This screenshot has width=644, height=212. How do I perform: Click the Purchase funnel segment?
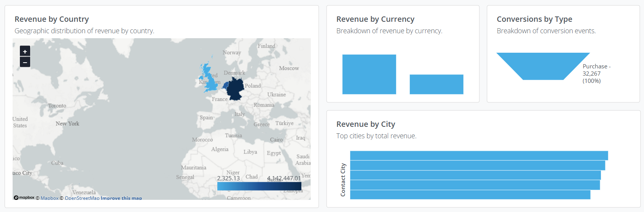tap(543, 66)
